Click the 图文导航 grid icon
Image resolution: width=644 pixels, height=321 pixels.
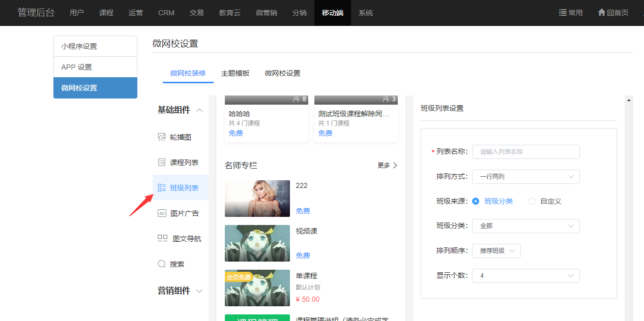162,239
